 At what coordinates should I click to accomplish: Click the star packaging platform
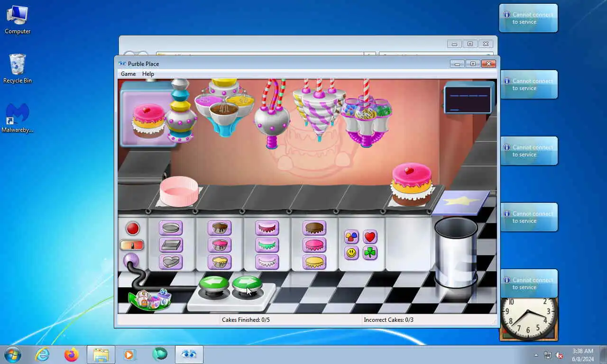pyautogui.click(x=460, y=203)
